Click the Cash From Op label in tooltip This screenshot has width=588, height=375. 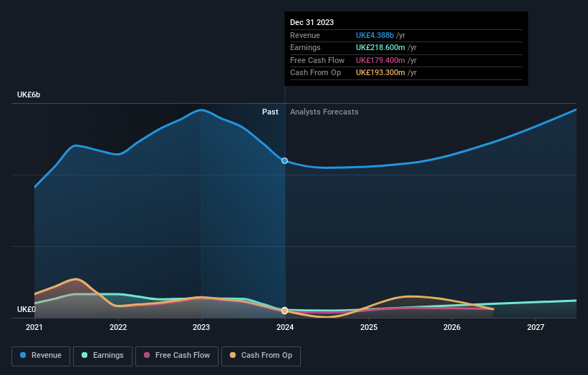(315, 73)
